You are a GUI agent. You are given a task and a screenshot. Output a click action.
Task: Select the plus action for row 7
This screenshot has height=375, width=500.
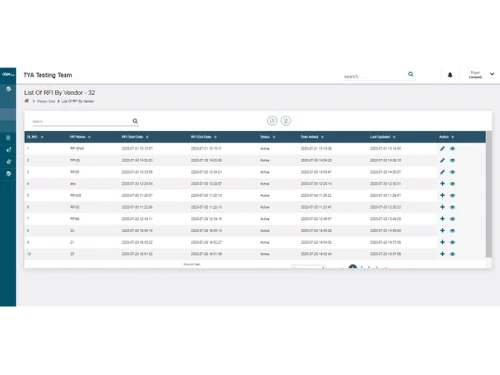[442, 219]
